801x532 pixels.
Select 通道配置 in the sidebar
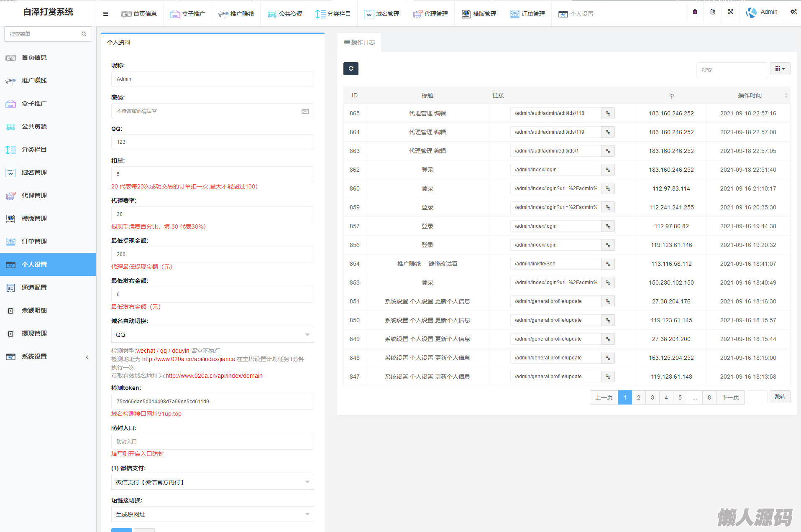coord(34,288)
